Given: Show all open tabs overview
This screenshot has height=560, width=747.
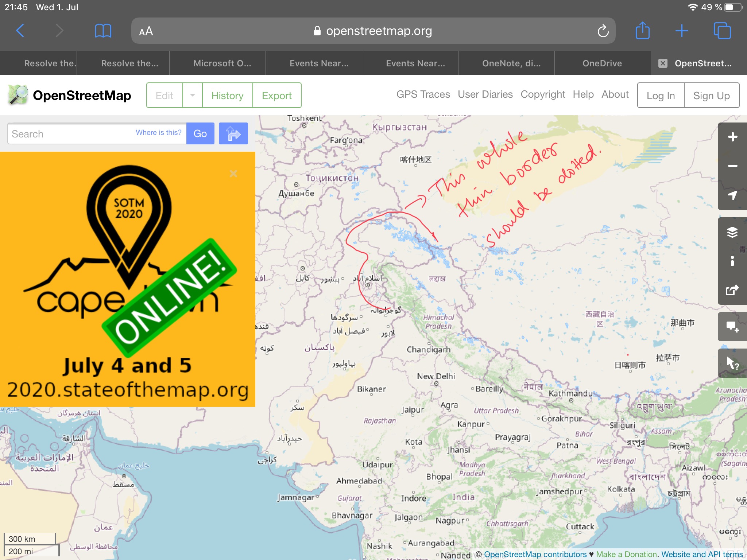Looking at the screenshot, I should 722,31.
